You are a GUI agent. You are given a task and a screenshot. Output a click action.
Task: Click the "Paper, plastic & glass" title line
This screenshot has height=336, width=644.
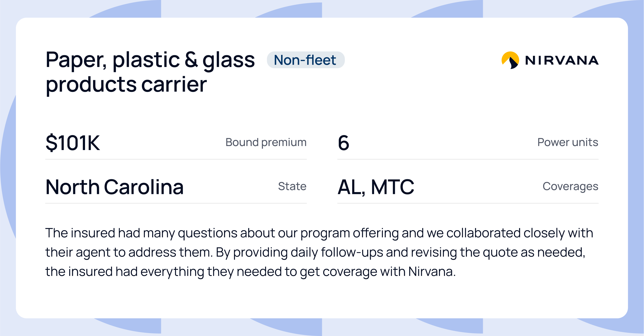pyautogui.click(x=150, y=60)
